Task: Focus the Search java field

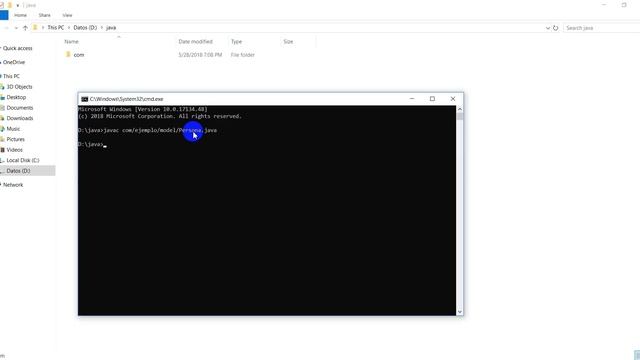Action: 602,28
